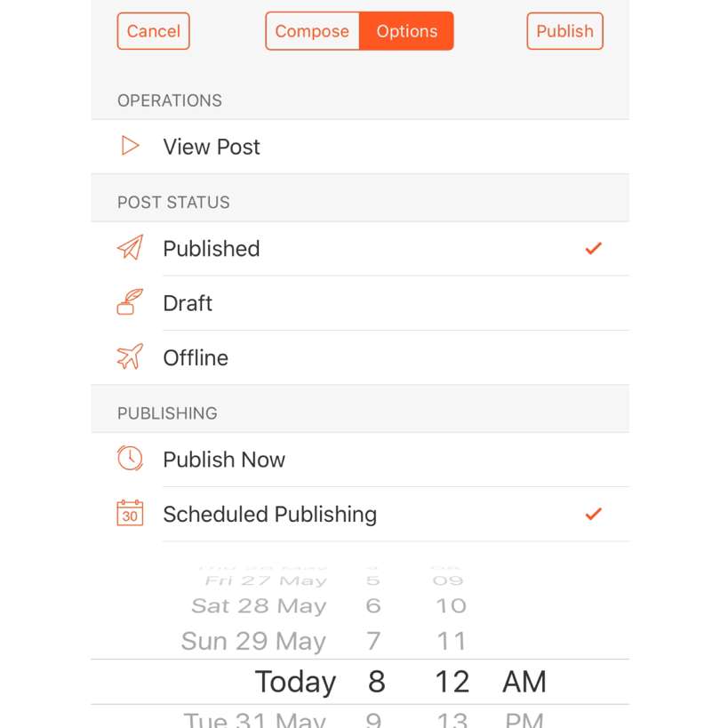Click the Publish button
728x728 pixels.
564,31
